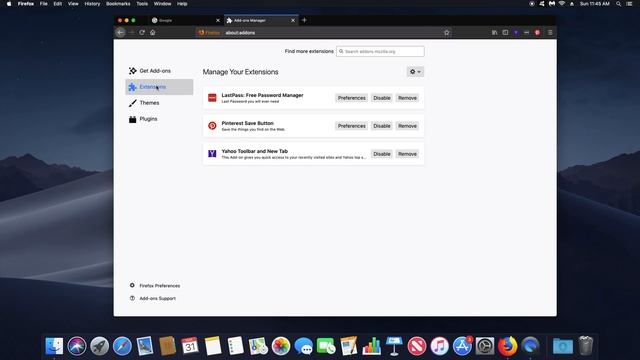Open the Wi-Fi status menu

[562, 4]
